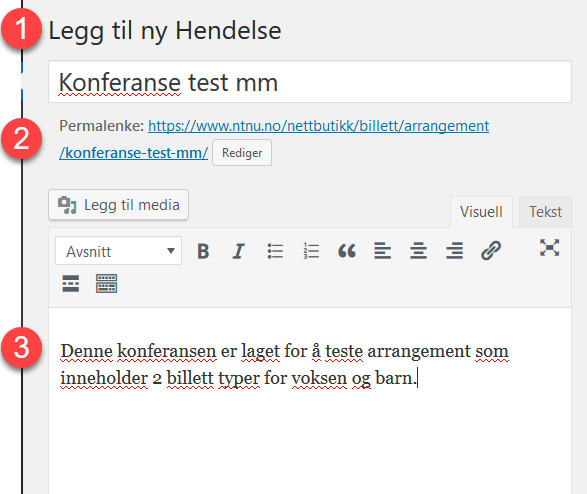
Task: Toggle the extra toolbar row
Action: 106,283
